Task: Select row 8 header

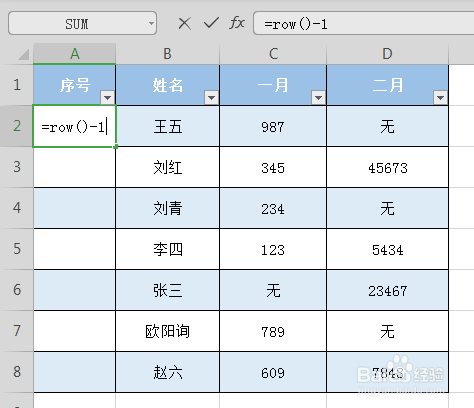Action: (17, 372)
